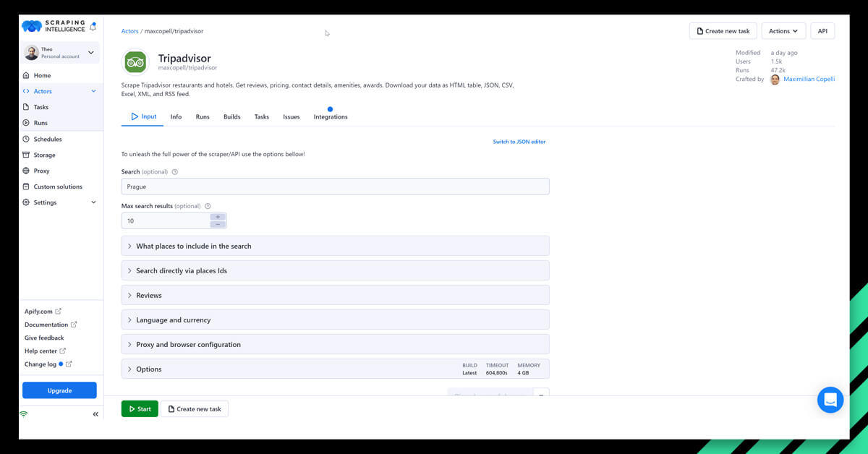Open the Theo personal account dropdown

[x=61, y=53]
